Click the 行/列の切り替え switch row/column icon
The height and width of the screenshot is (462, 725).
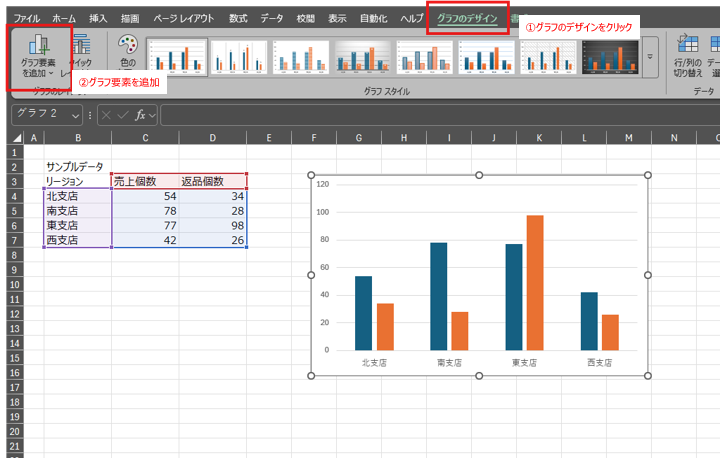click(x=688, y=55)
